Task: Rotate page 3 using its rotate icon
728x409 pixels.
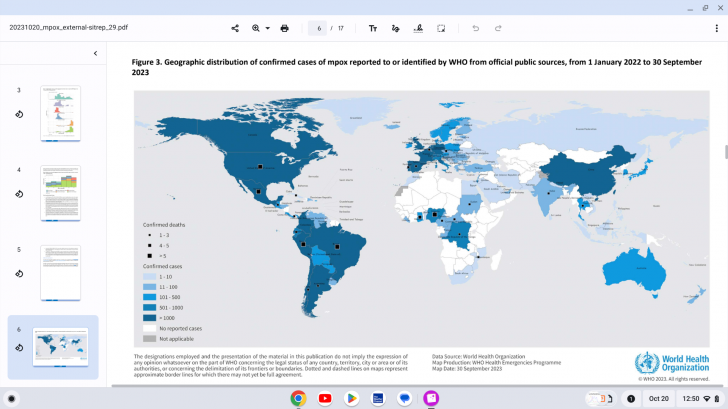Action: point(19,114)
